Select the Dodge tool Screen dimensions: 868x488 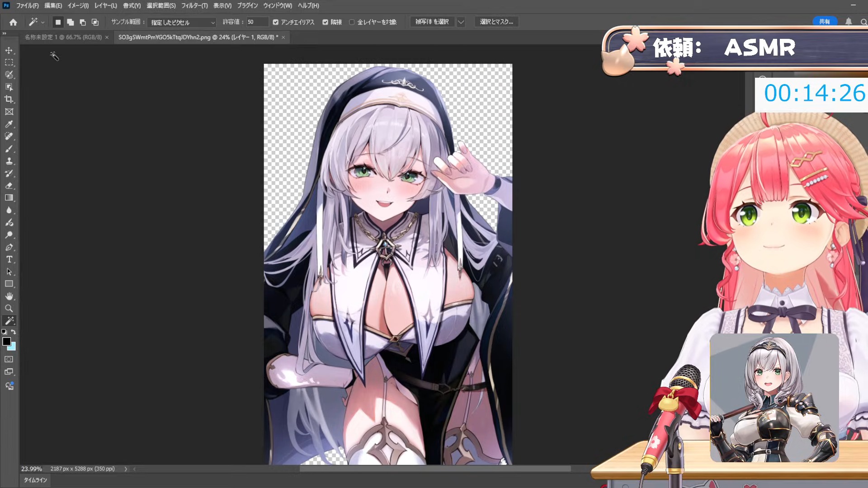(x=9, y=235)
